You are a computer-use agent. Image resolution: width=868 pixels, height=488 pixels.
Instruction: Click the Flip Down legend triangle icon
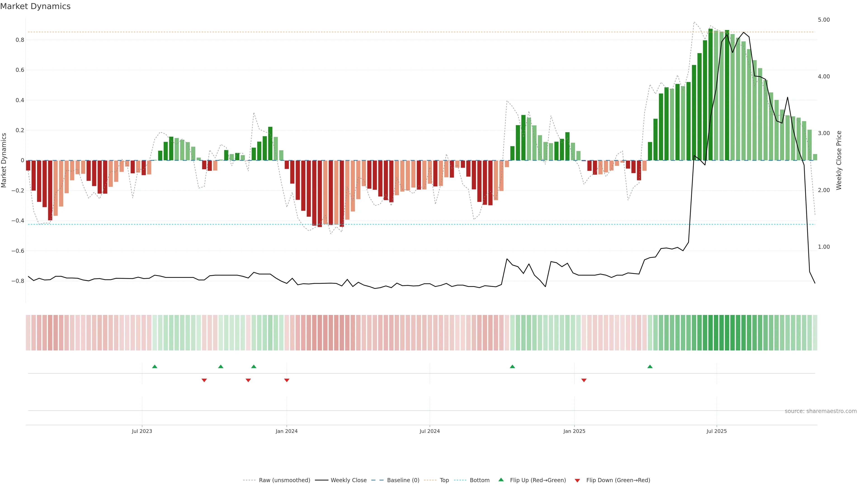(x=577, y=481)
